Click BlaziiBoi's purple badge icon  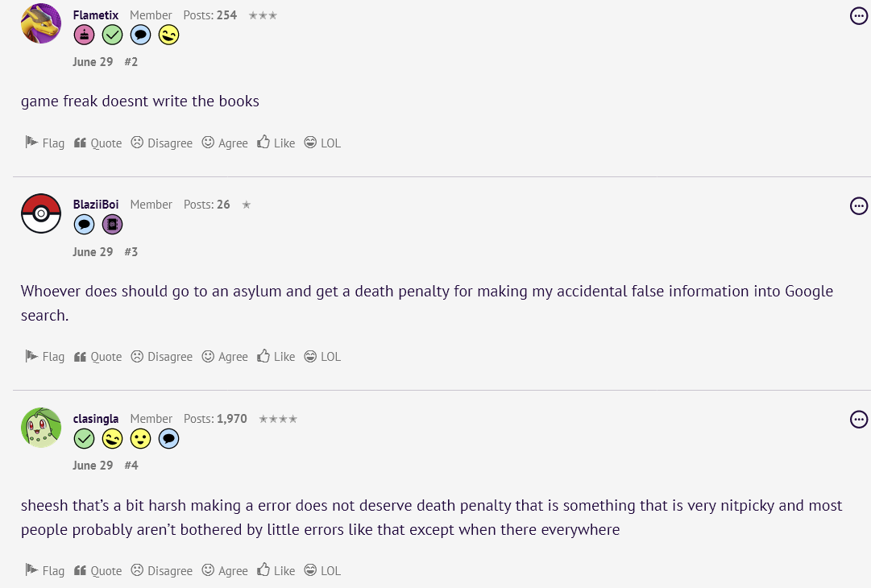click(112, 225)
